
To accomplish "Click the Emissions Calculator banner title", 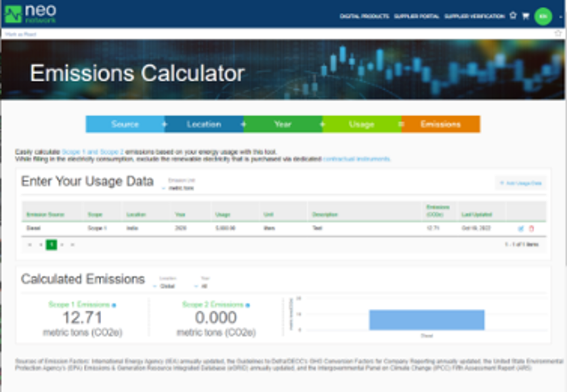I will pos(137,73).
